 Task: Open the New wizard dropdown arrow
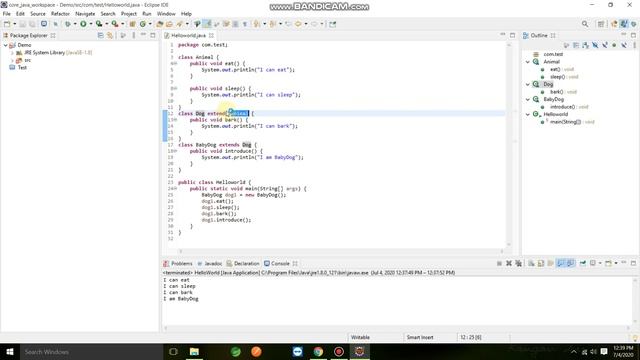point(14,24)
